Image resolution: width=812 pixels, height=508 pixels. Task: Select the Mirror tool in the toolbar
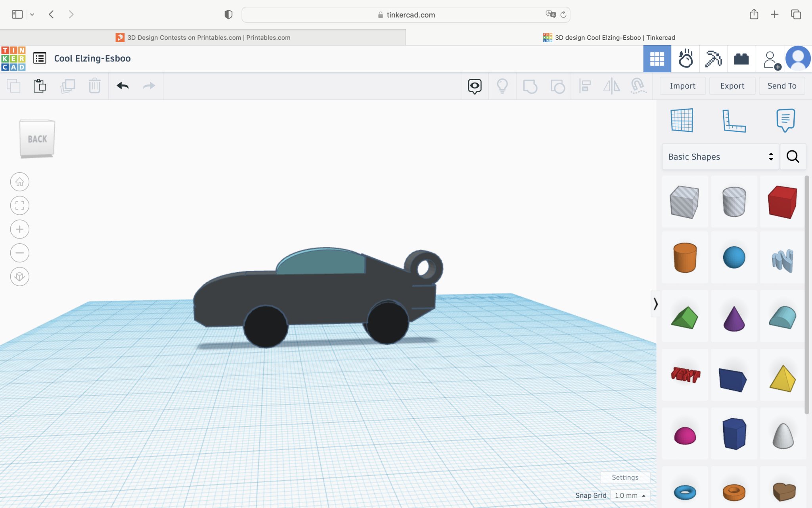tap(611, 86)
